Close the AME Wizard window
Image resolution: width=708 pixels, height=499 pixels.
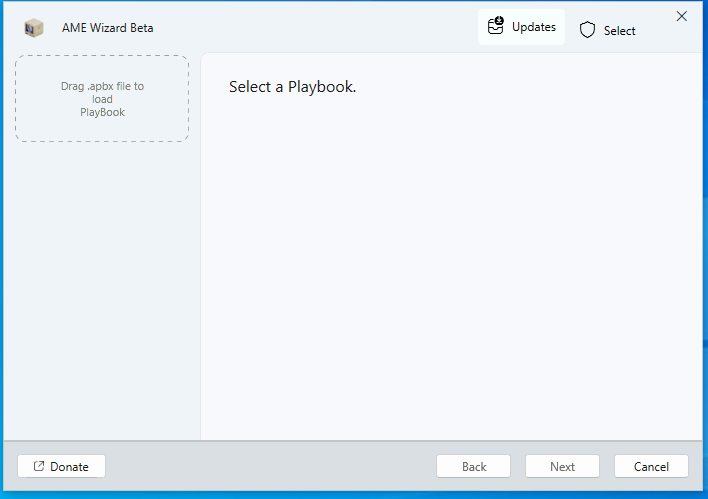pos(682,16)
